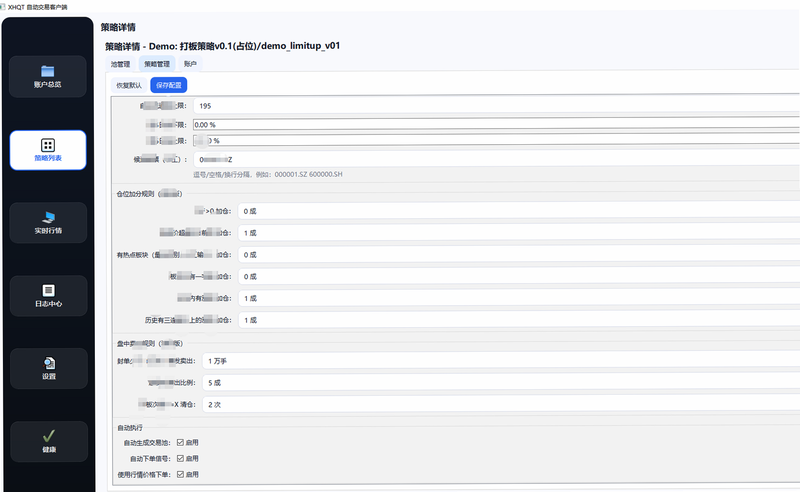Click the 仓位加分规则 section heading
800x492 pixels.
click(x=149, y=194)
